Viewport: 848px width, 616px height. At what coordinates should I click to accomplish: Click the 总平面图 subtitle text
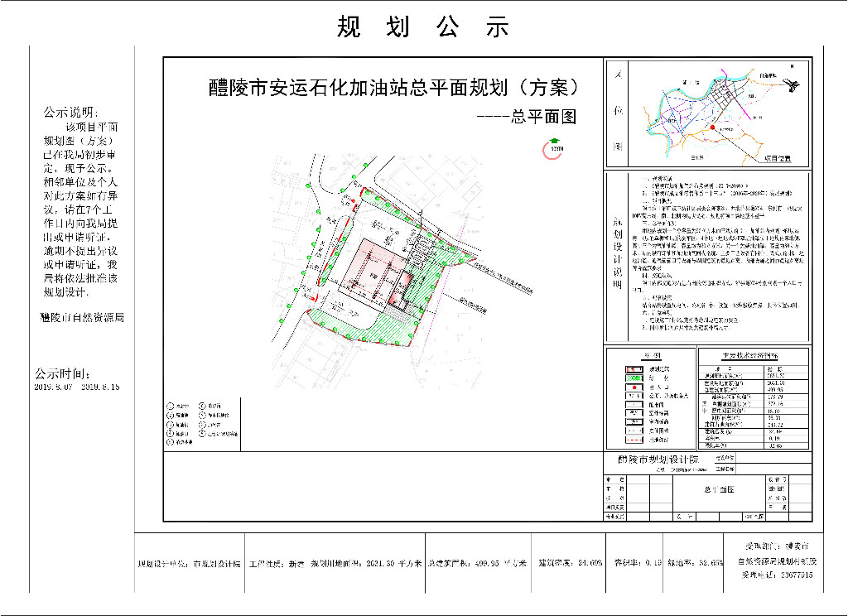coord(543,117)
